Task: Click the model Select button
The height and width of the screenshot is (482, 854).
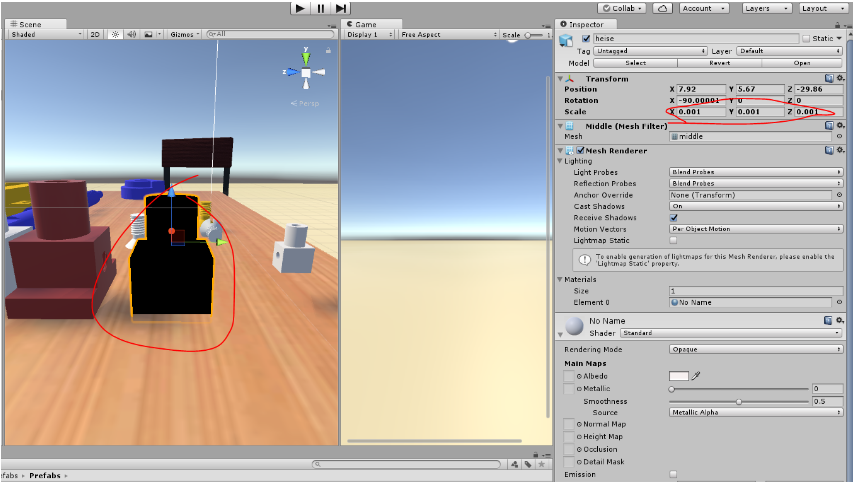Action: (x=635, y=63)
